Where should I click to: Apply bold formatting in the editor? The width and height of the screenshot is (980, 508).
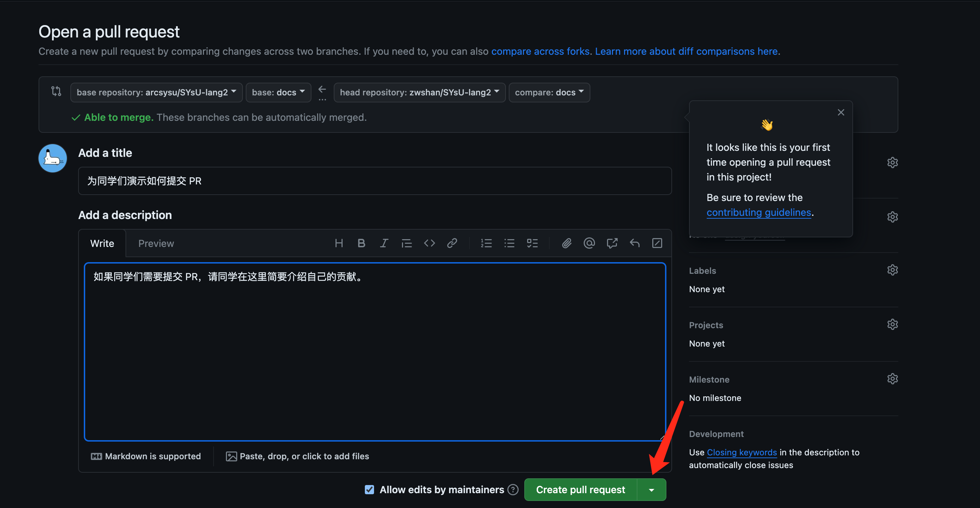click(x=361, y=243)
